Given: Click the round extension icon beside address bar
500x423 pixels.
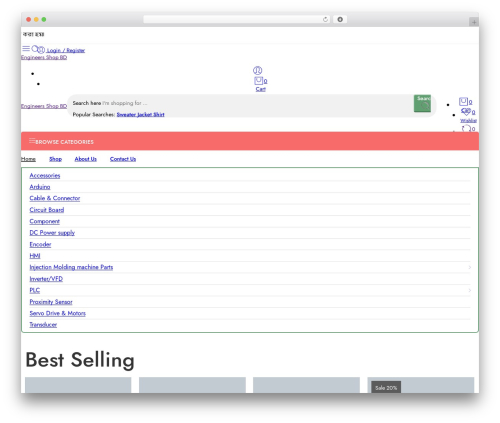Looking at the screenshot, I should pyautogui.click(x=340, y=19).
